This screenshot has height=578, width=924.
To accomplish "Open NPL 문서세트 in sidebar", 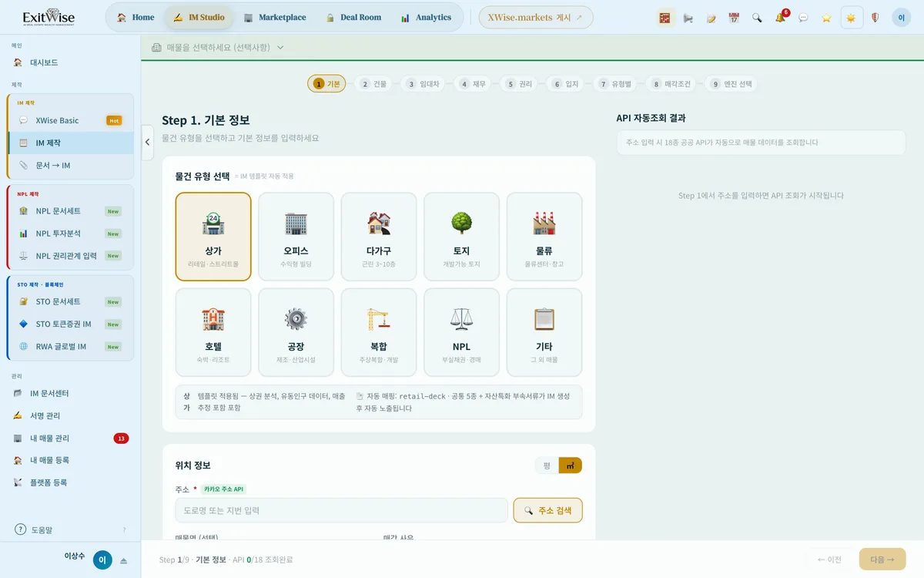I will [71, 210].
